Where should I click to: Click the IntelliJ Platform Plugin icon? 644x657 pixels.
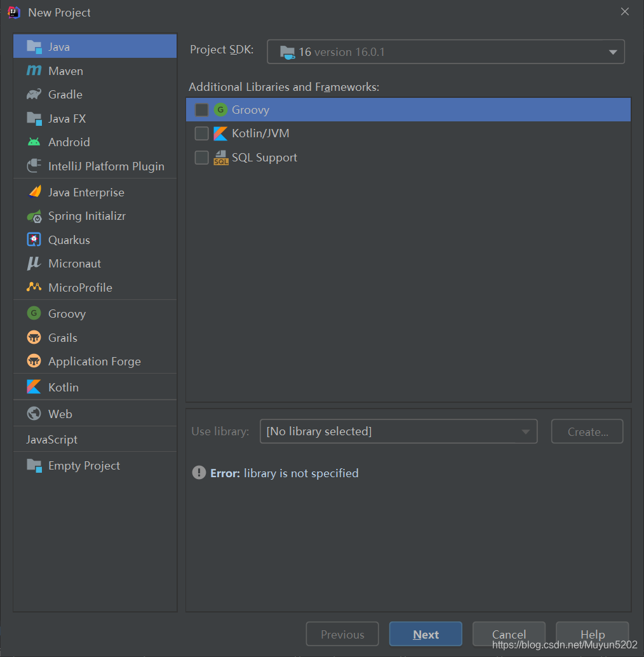(x=34, y=166)
